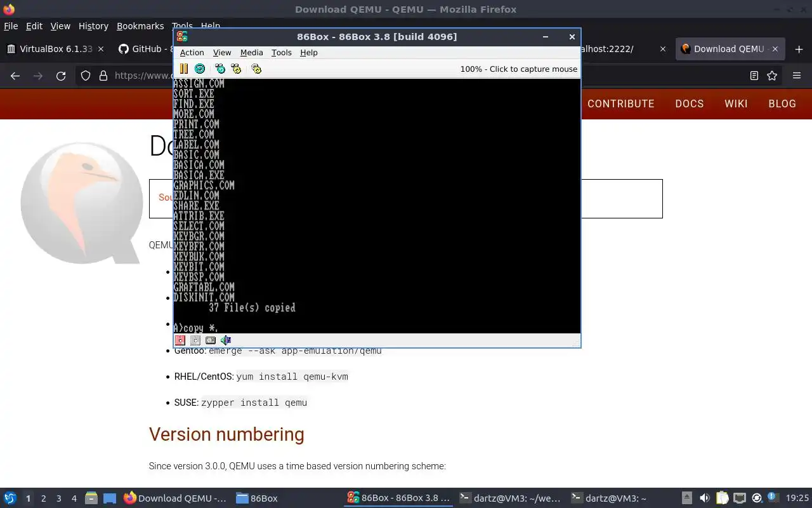This screenshot has width=812, height=508.
Task: Switch to GitHub browser tab
Action: click(145, 49)
